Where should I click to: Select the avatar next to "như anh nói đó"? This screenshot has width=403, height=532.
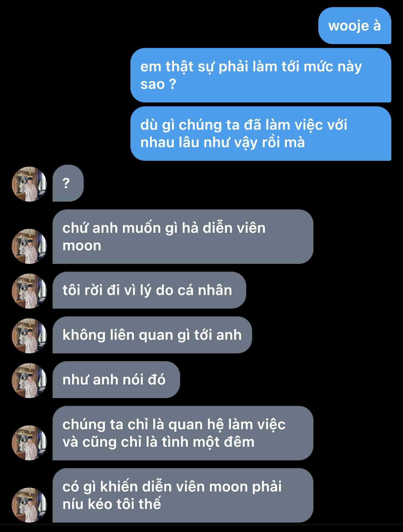click(x=29, y=381)
